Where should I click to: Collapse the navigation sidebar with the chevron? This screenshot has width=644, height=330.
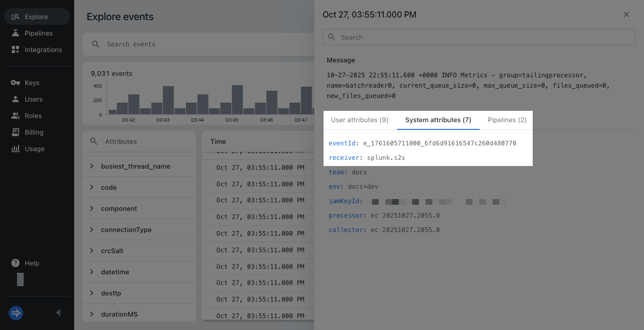(x=58, y=312)
